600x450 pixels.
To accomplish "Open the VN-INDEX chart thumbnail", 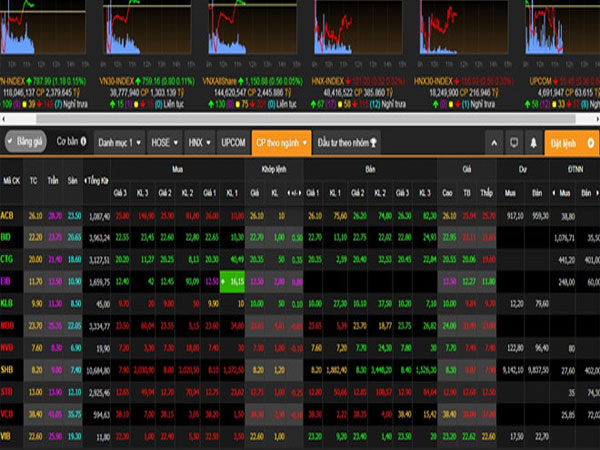I will click(x=43, y=27).
